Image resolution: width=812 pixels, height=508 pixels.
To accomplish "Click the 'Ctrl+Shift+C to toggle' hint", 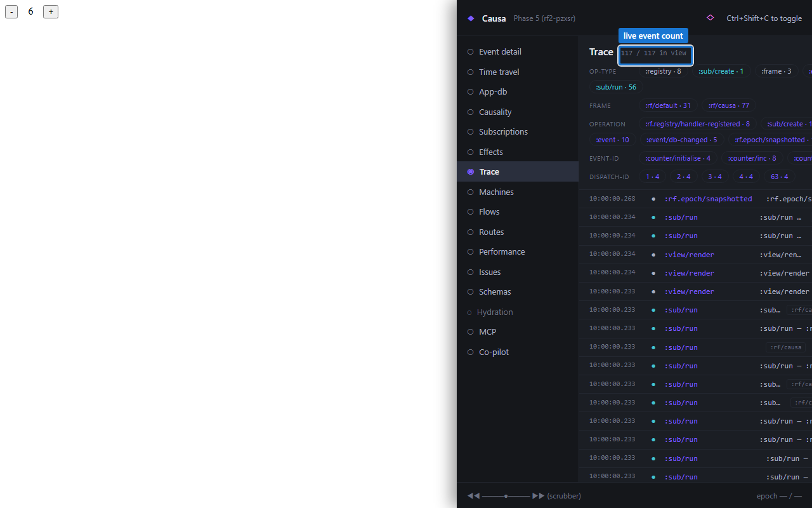I will coord(764,18).
